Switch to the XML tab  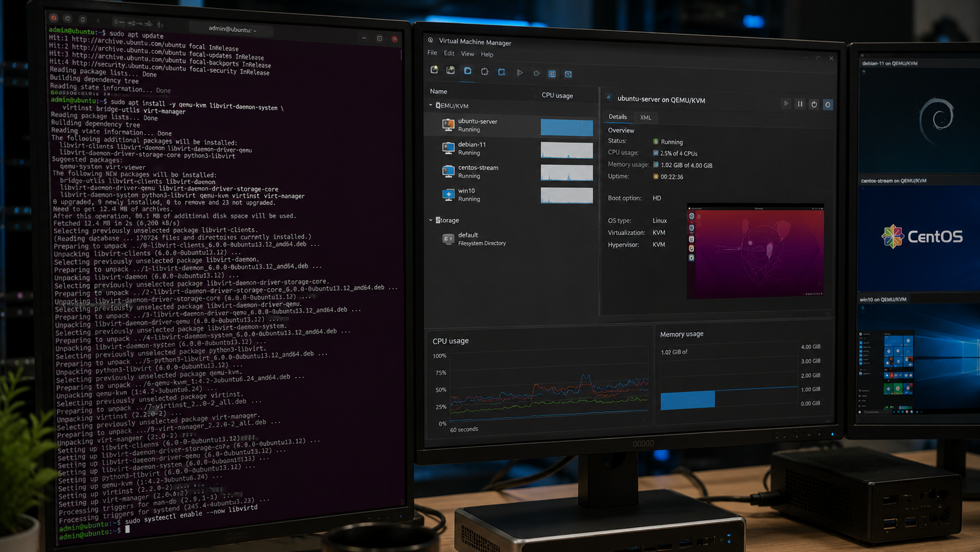pos(645,117)
